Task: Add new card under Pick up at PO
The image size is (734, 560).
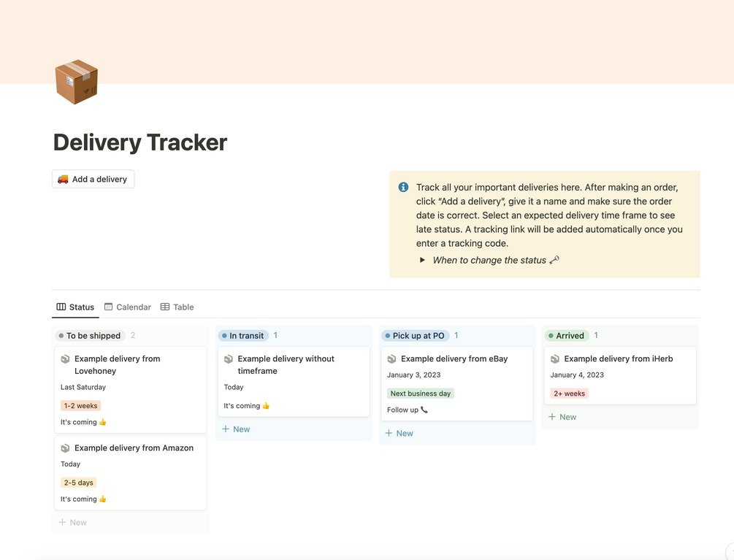Action: click(x=400, y=434)
